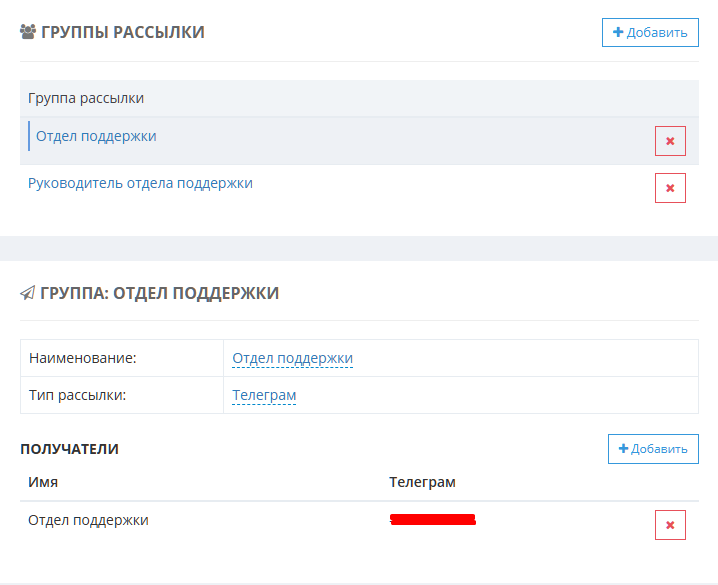
Task: Add a new recipient with Добавить
Action: tap(653, 449)
